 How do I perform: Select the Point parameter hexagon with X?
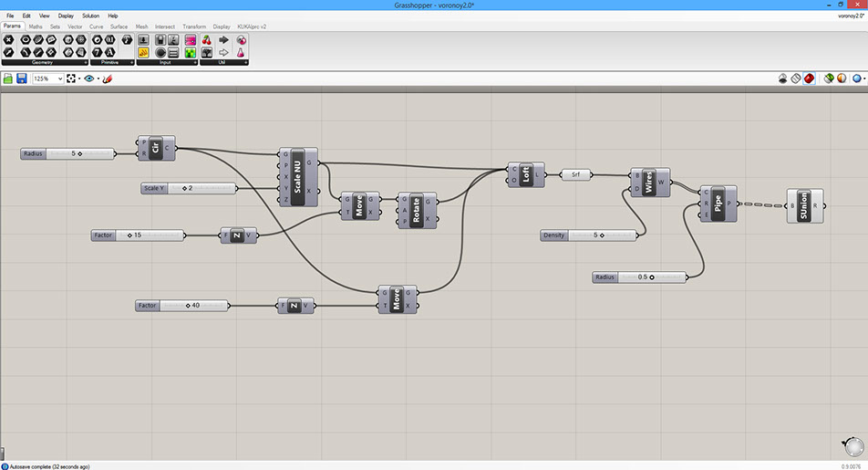click(8, 40)
